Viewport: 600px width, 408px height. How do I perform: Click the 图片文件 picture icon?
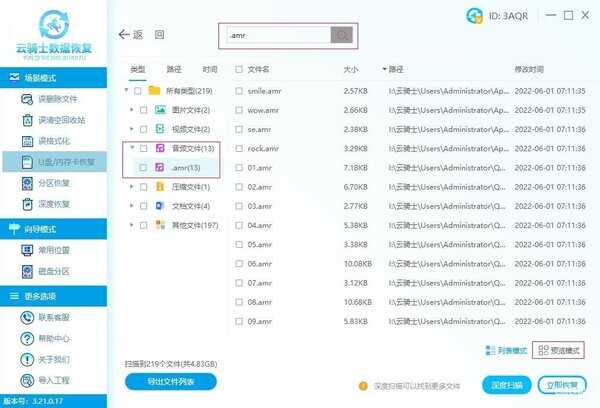coord(160,110)
